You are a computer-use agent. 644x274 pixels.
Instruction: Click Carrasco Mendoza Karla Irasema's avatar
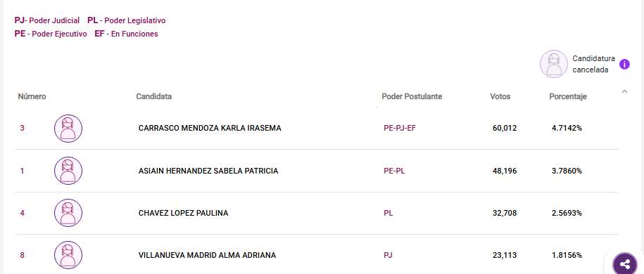[x=68, y=129]
